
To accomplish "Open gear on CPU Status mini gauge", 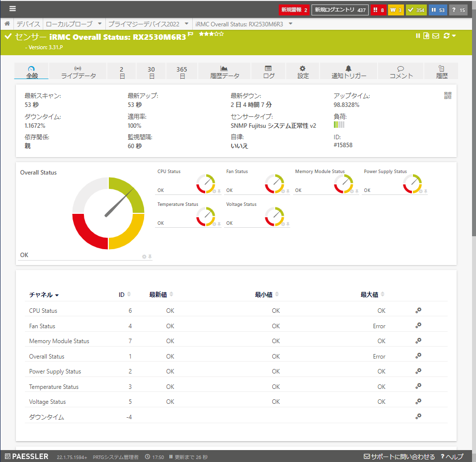I will [214, 191].
